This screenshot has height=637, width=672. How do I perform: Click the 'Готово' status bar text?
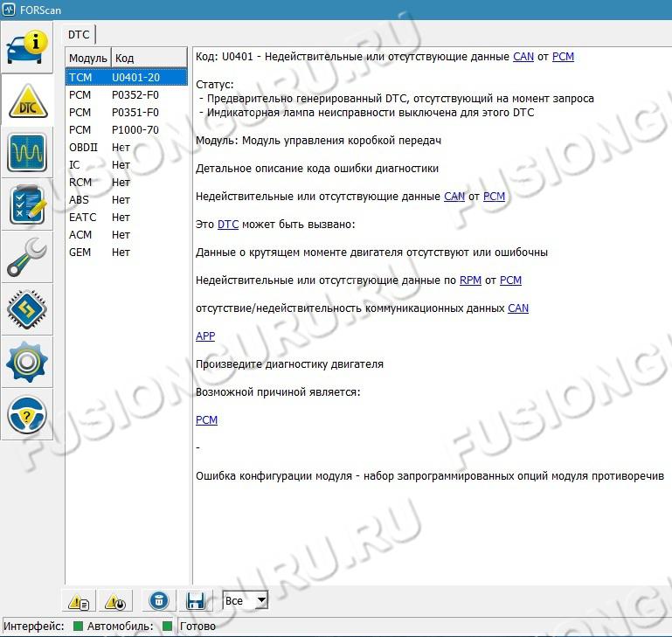click(x=197, y=627)
